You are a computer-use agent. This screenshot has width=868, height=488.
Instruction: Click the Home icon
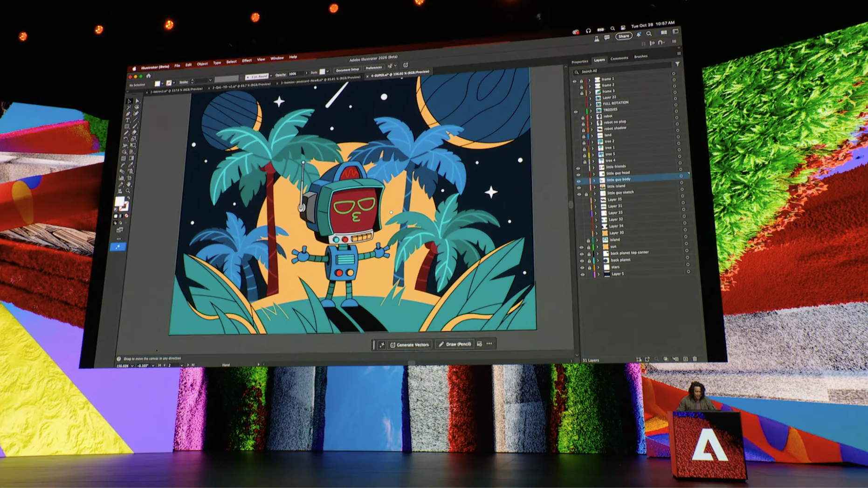tap(149, 76)
